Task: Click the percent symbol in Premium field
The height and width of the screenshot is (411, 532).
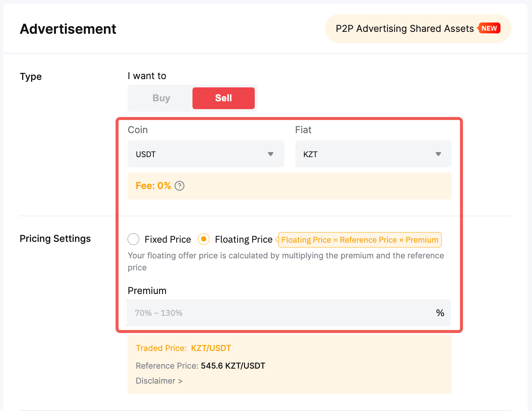Action: coord(440,313)
